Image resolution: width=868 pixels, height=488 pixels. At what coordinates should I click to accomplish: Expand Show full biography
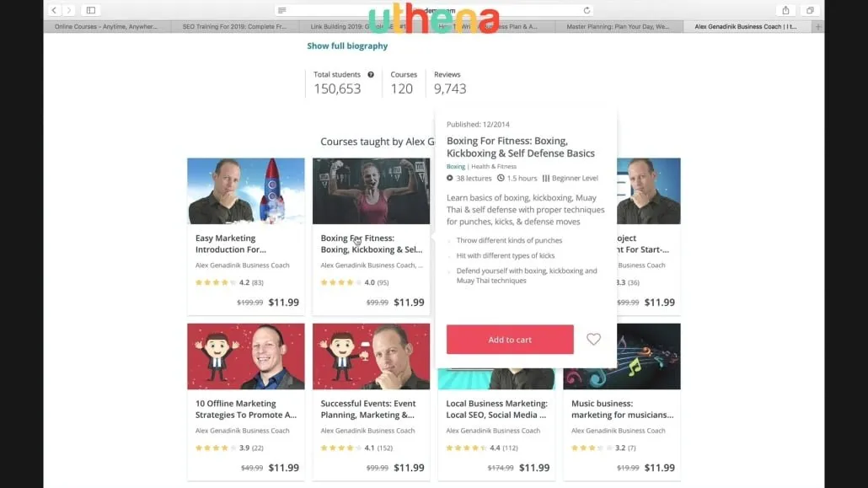347,46
